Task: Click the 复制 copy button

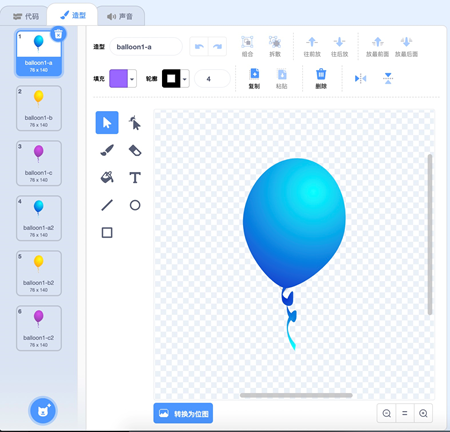Action: pos(254,79)
